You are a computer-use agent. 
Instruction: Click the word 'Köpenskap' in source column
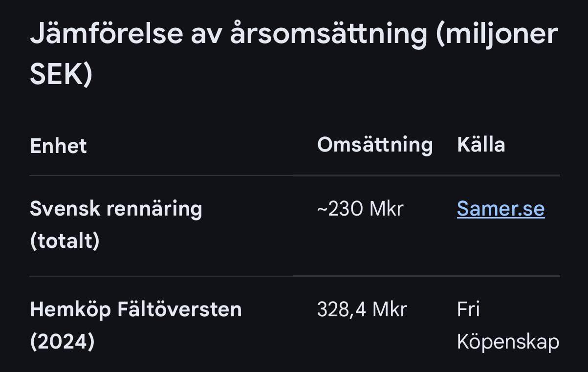click(508, 342)
